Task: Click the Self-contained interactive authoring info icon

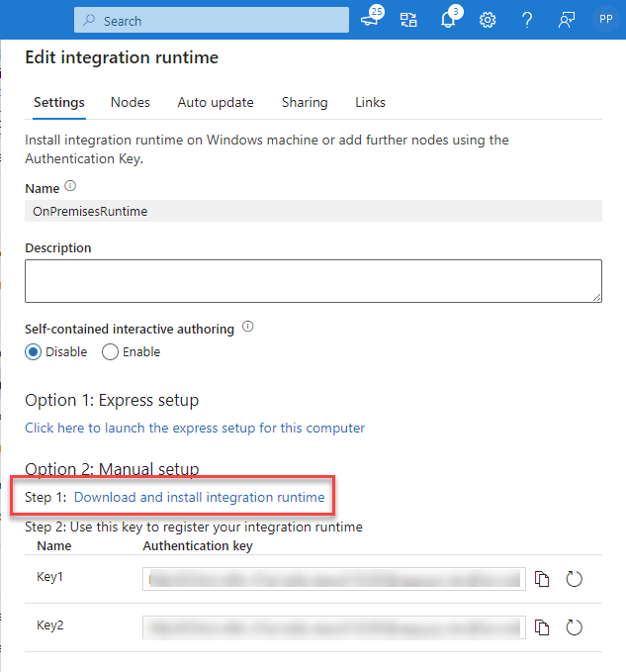Action: coord(248,327)
